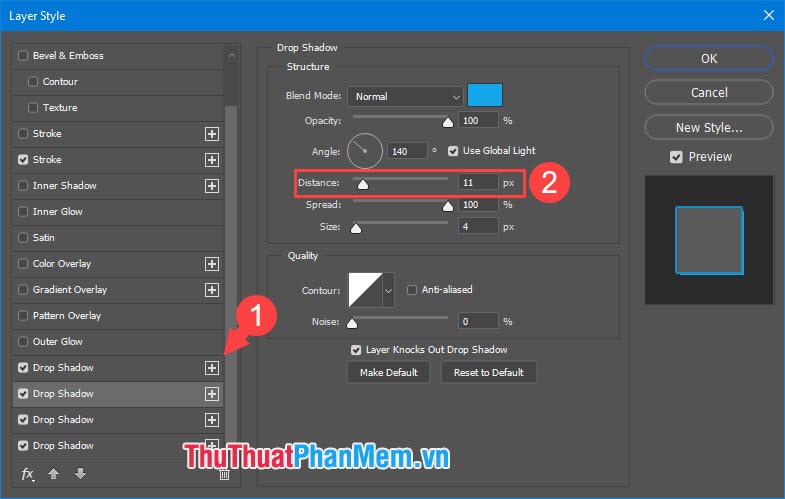Click the Cancel button
Screen dimensions: 785x499
click(x=708, y=93)
